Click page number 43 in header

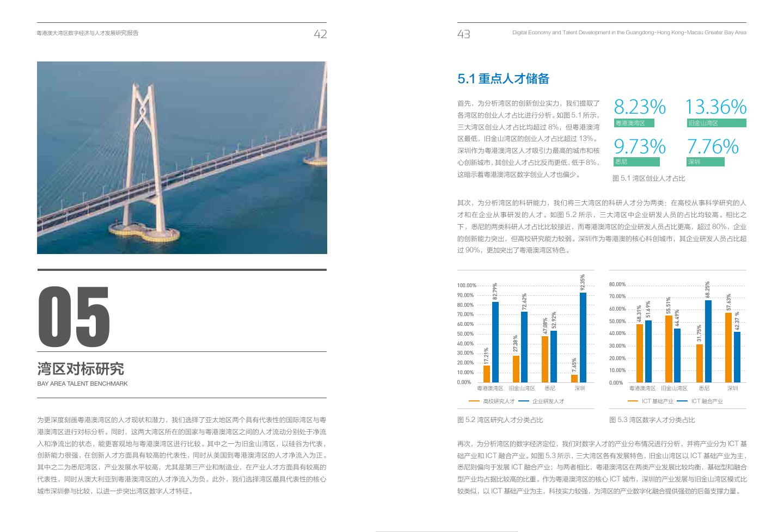464,34
